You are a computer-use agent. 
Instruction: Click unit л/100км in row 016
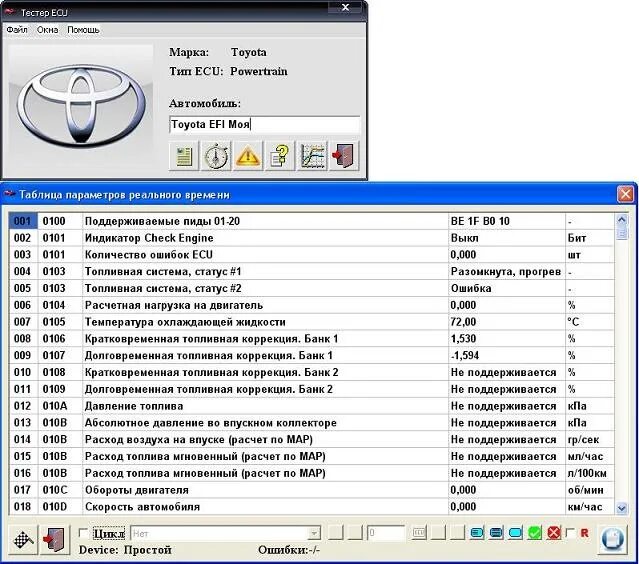(x=587, y=473)
